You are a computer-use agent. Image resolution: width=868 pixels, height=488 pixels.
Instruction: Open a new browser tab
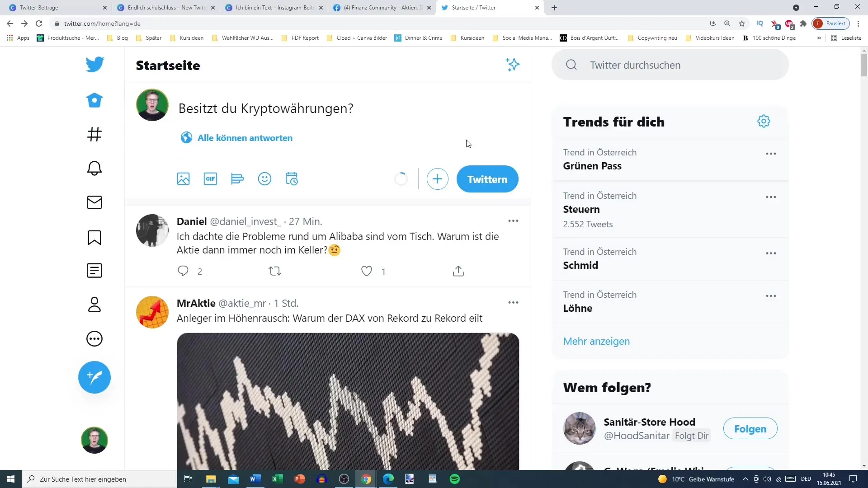[x=554, y=8]
